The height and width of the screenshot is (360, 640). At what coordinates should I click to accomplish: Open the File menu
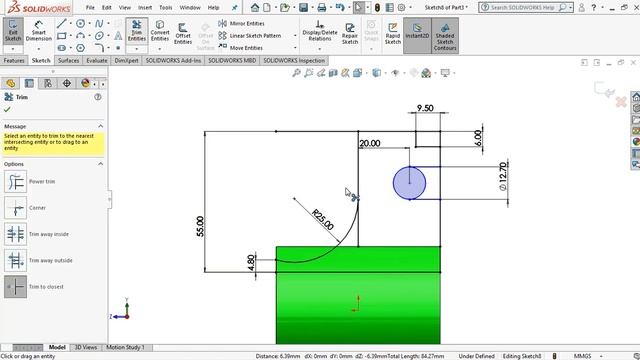(90, 7)
